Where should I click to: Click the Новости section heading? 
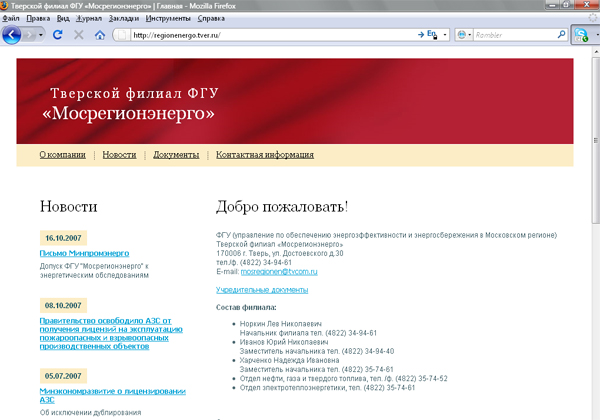pyautogui.click(x=68, y=207)
